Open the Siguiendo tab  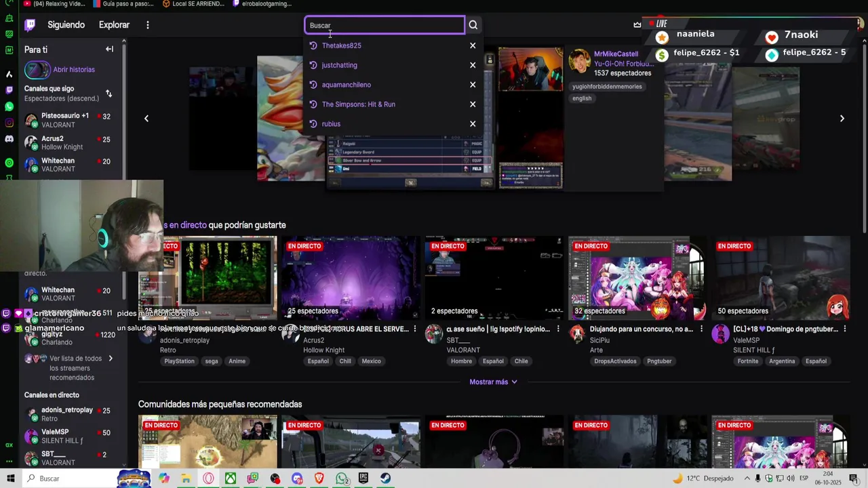click(66, 25)
